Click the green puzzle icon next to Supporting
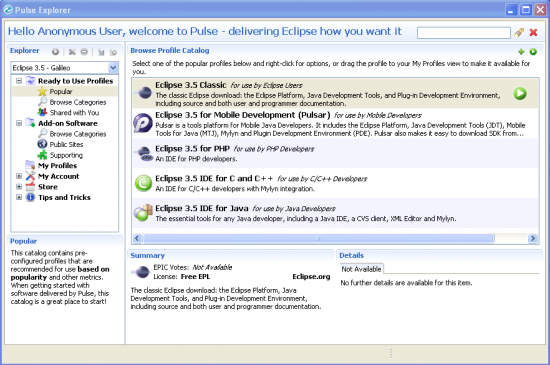Screen dimensions: 550x365 [42, 155]
